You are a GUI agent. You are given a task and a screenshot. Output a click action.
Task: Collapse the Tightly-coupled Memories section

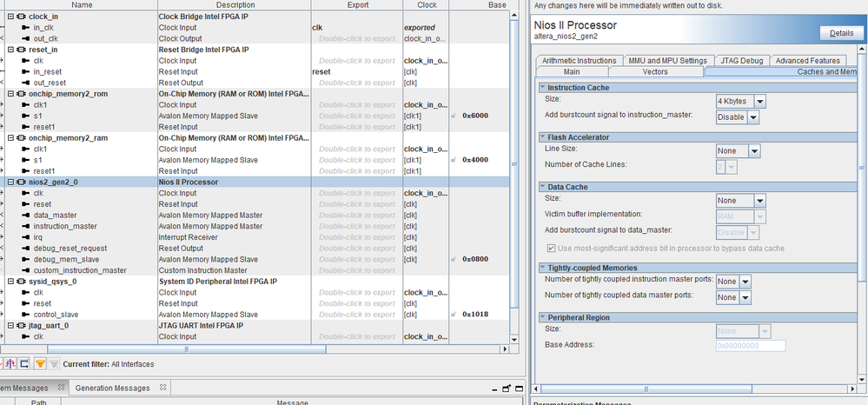tap(542, 268)
